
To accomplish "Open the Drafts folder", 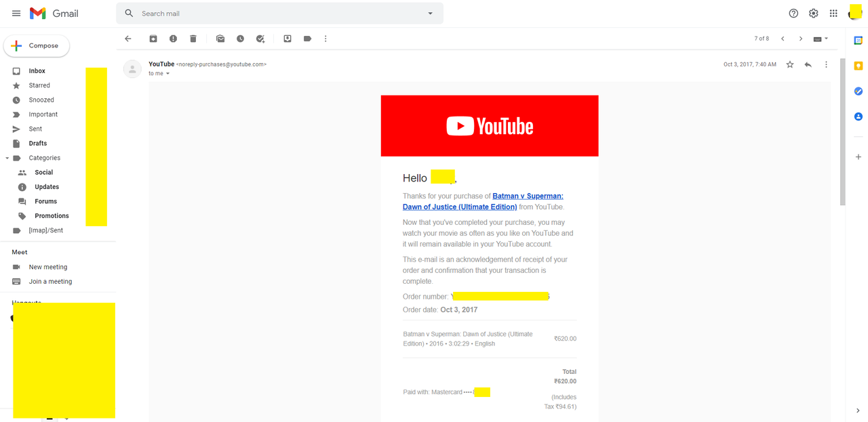I will (x=38, y=144).
